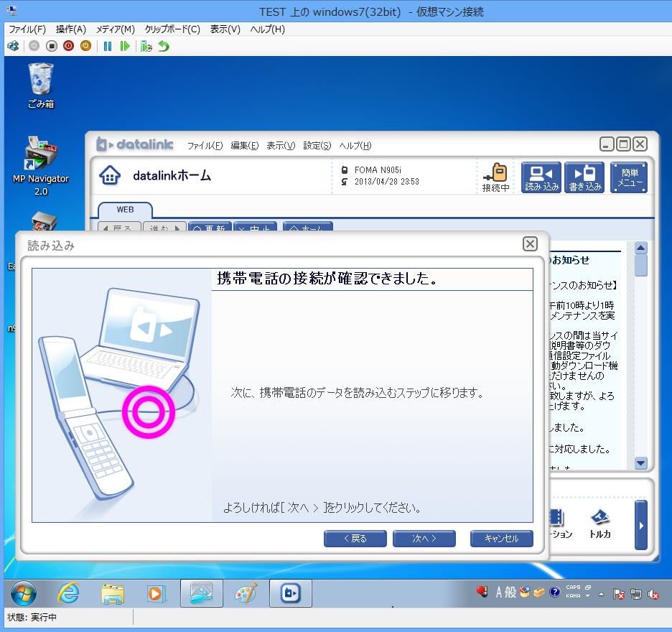The image size is (672, 632).
Task: Click the 状態: 実行中 status text
Action: coord(32,617)
